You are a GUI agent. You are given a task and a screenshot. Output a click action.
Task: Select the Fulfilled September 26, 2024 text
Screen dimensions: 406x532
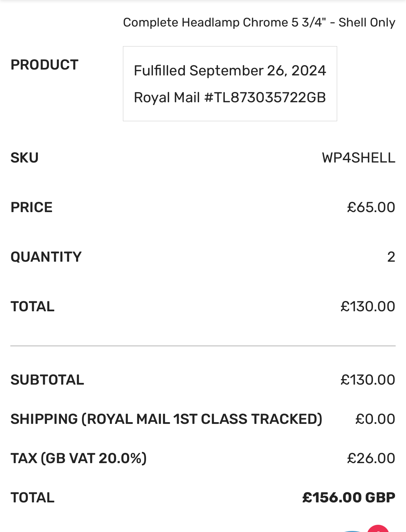click(x=230, y=71)
